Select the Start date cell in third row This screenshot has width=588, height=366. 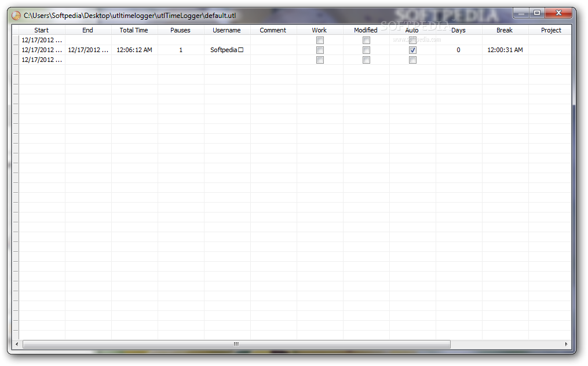(x=42, y=60)
